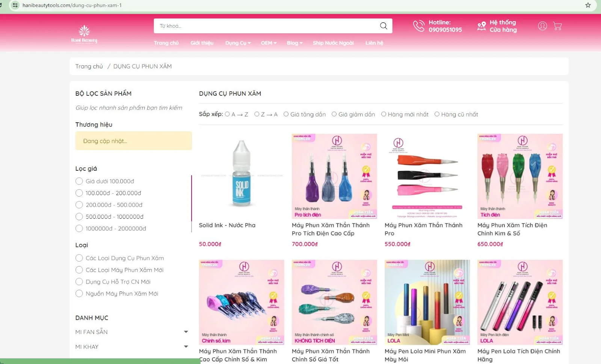Go to Trang chủ menu item
Screen dimensions: 601x364
point(166,43)
